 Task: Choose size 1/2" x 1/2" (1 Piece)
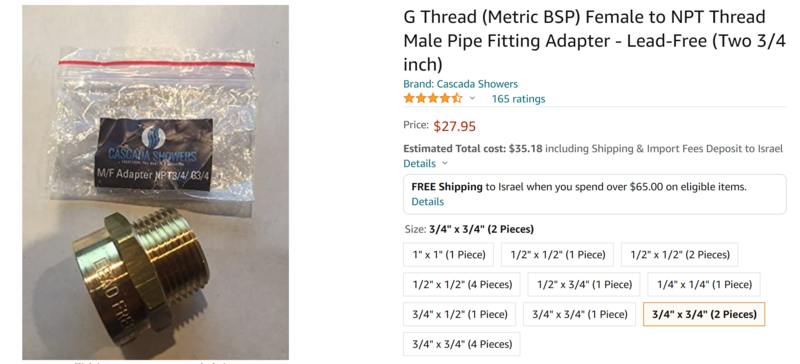(558, 254)
